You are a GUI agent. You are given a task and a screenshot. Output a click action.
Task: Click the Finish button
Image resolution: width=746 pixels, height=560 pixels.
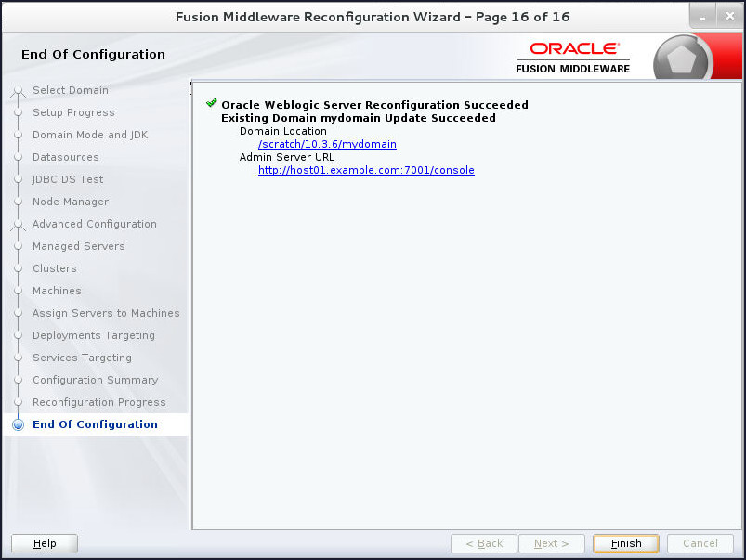coord(625,543)
